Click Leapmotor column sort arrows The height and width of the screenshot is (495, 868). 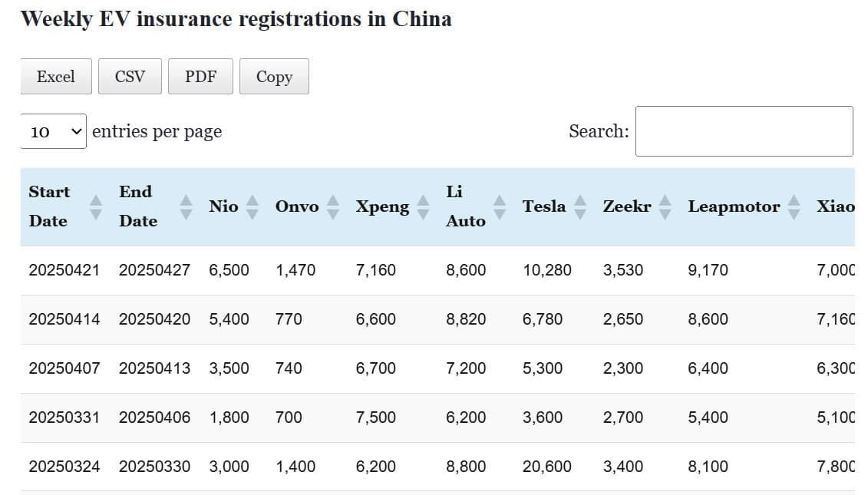click(794, 206)
